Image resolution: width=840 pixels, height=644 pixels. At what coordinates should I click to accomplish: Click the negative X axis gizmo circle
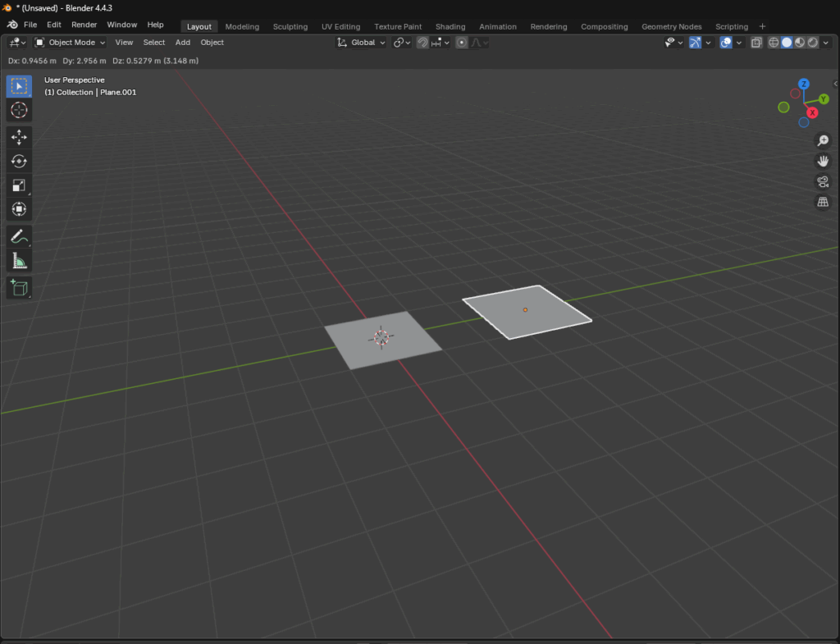coord(796,94)
